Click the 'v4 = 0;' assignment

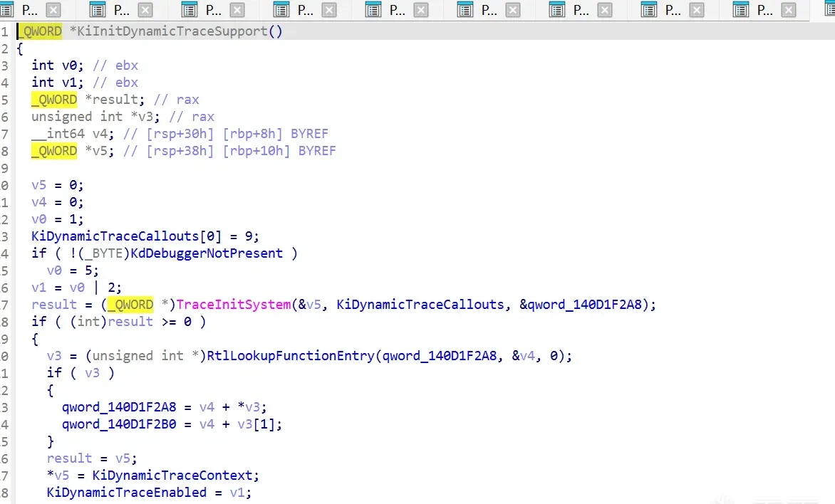[58, 202]
